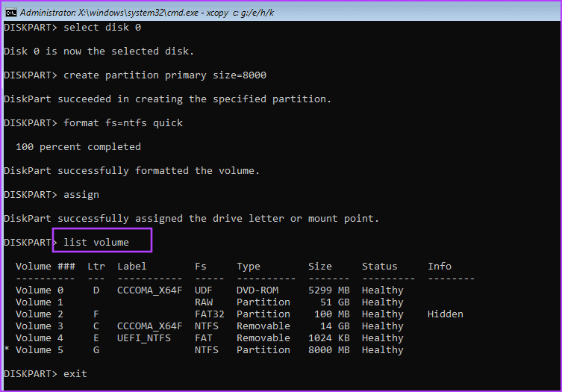Click 'DiskPart successfully assigned the drive letter' line

click(x=191, y=219)
